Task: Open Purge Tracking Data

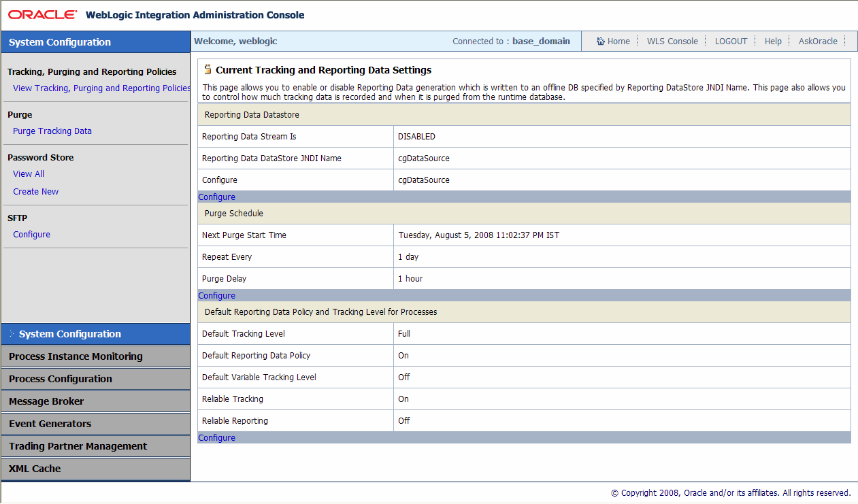Action: (x=52, y=131)
